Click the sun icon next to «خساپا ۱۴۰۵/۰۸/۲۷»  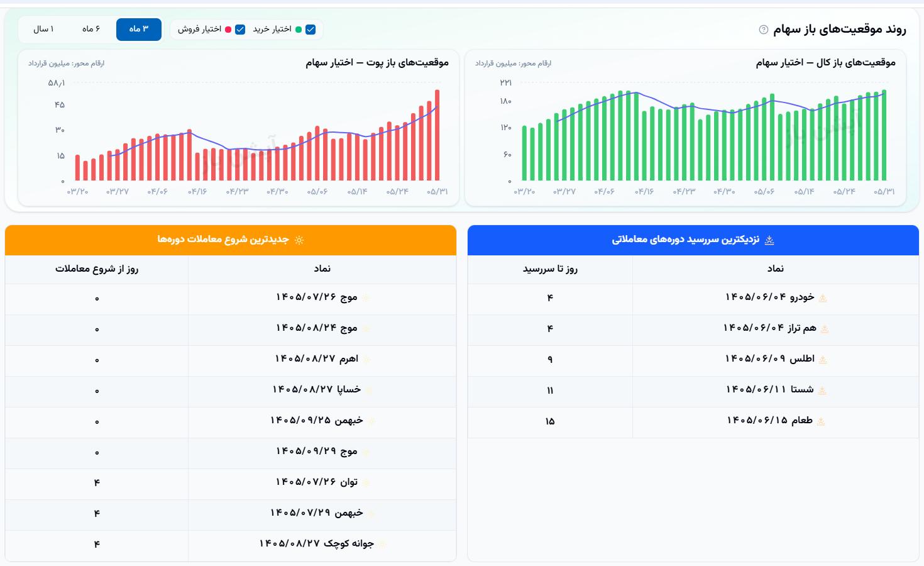pos(369,391)
